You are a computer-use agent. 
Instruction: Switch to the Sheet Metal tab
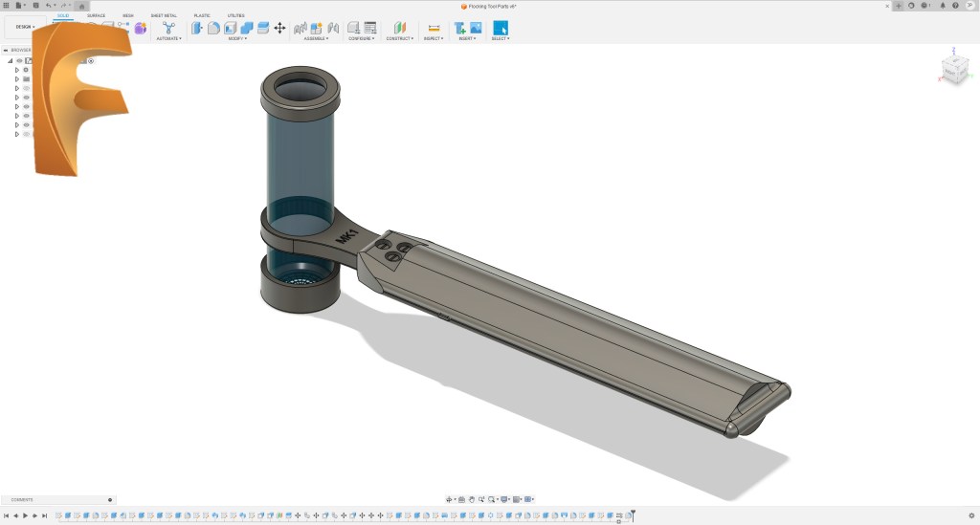coord(163,15)
